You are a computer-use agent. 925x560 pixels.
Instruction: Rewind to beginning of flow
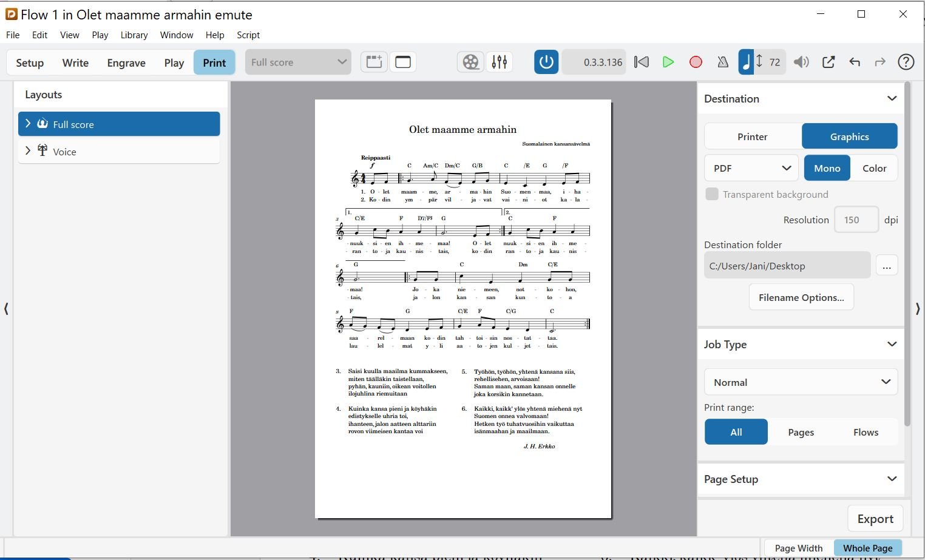click(x=642, y=62)
